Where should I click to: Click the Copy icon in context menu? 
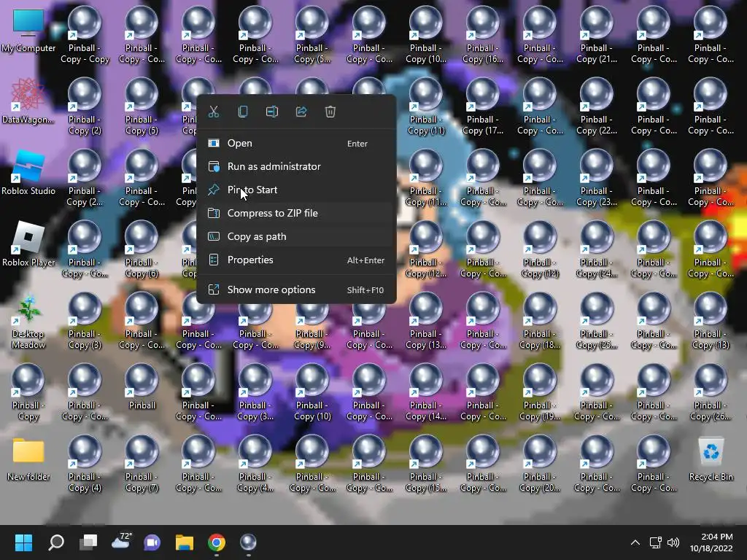[242, 112]
